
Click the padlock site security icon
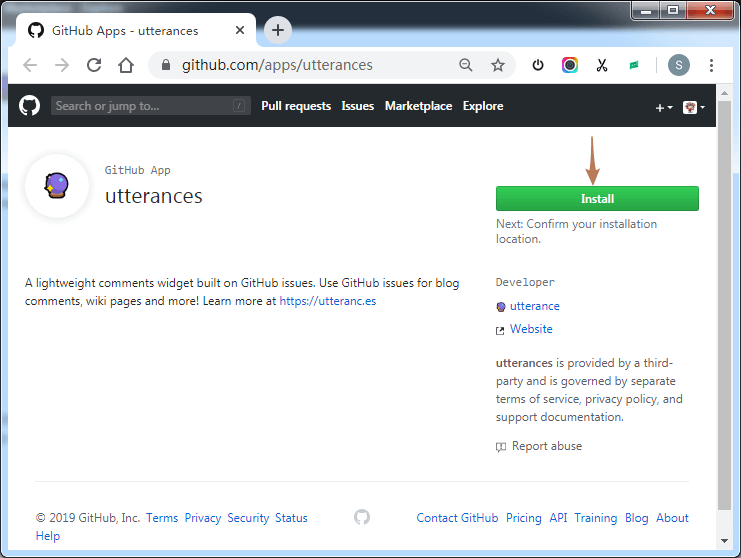point(166,65)
